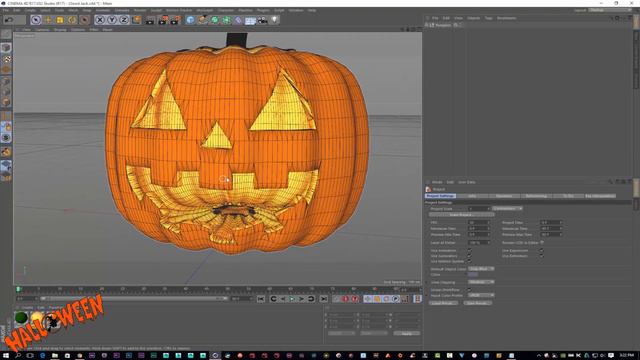Activate the Move tool
Viewport: 640px width, 360px height.
click(48, 20)
